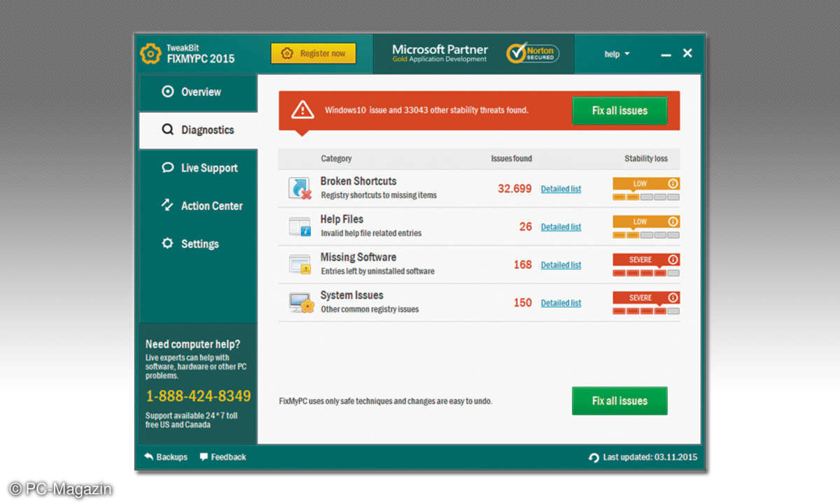840x504 pixels.
Task: Click info icon on Help Files LOW badge
Action: pos(673,221)
